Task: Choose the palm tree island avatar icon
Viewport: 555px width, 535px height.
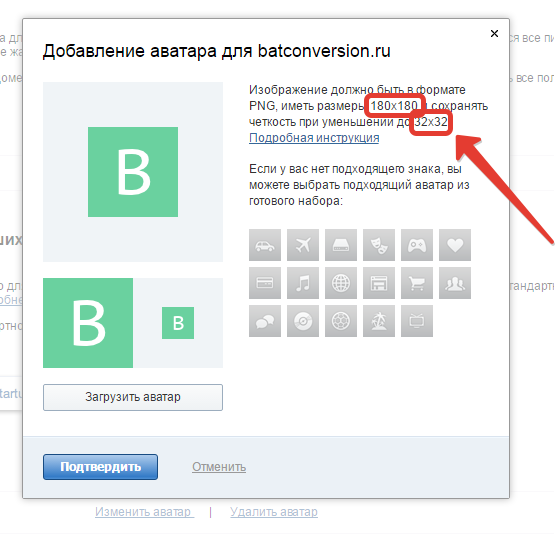Action: tap(379, 321)
